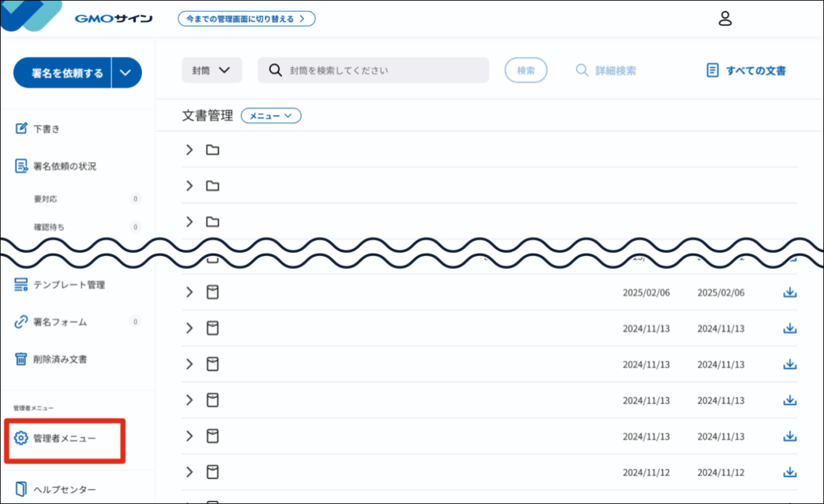
Task: Open テンプレート管理 in sidebar
Action: tap(68, 285)
